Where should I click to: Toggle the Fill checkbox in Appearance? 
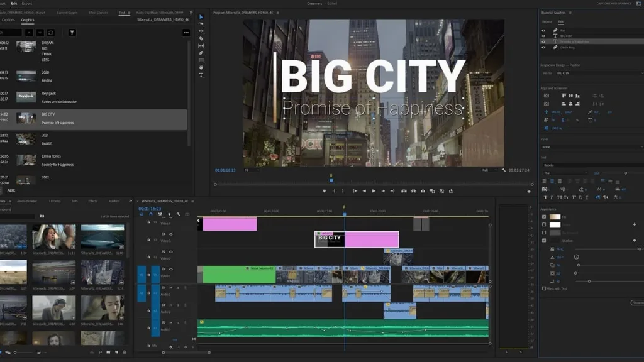(544, 217)
